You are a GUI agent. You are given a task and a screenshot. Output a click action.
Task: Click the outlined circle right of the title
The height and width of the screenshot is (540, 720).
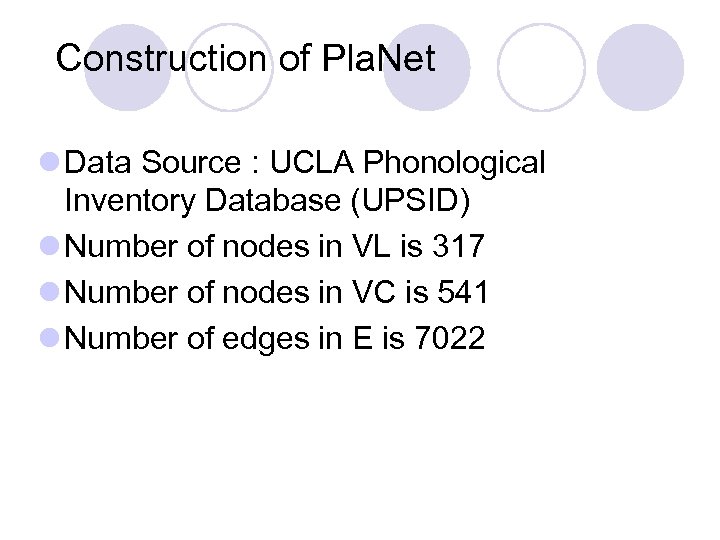tap(540, 67)
